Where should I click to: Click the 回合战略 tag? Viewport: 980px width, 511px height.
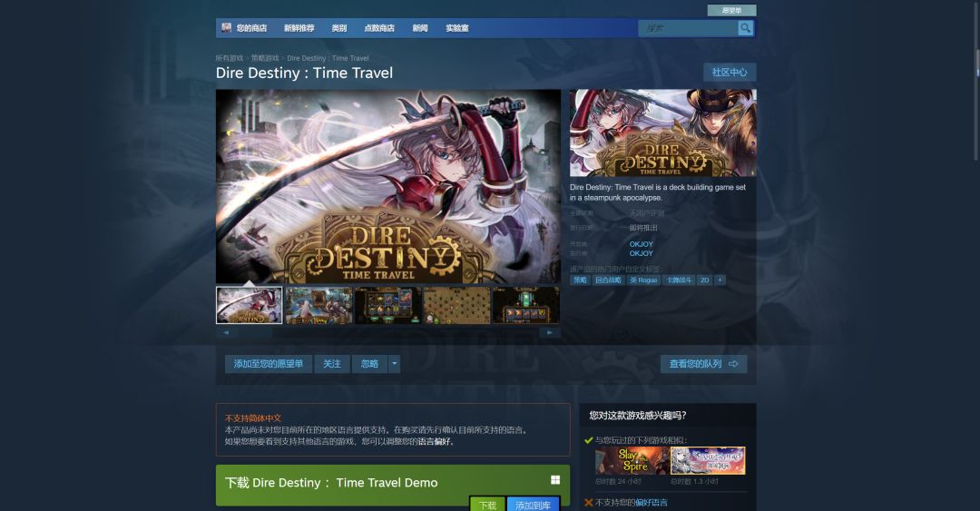click(608, 280)
